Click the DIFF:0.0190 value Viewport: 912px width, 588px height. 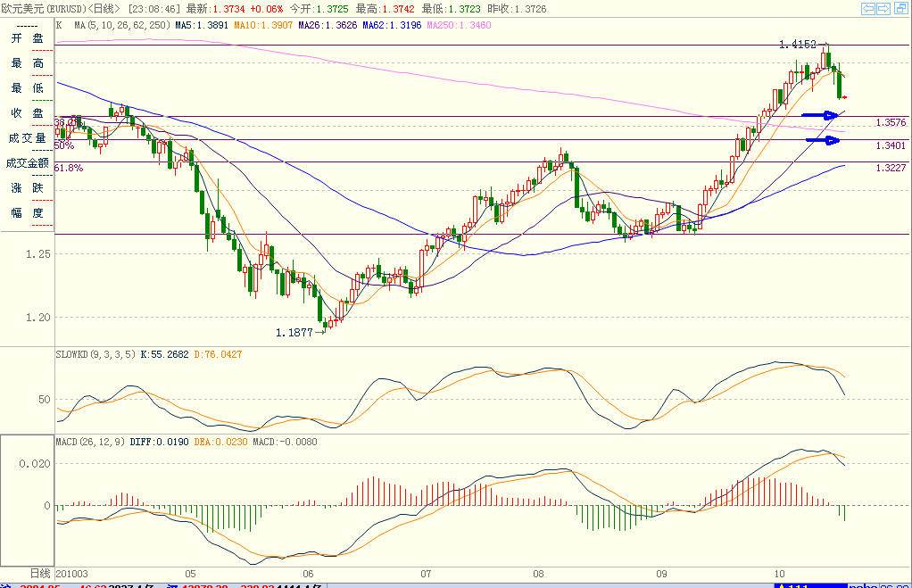pyautogui.click(x=159, y=442)
